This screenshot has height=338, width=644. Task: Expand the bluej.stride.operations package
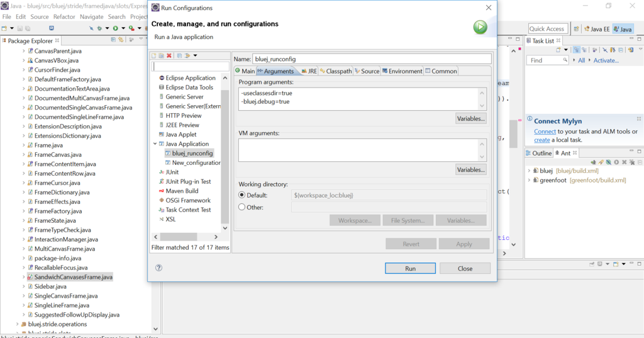point(17,324)
